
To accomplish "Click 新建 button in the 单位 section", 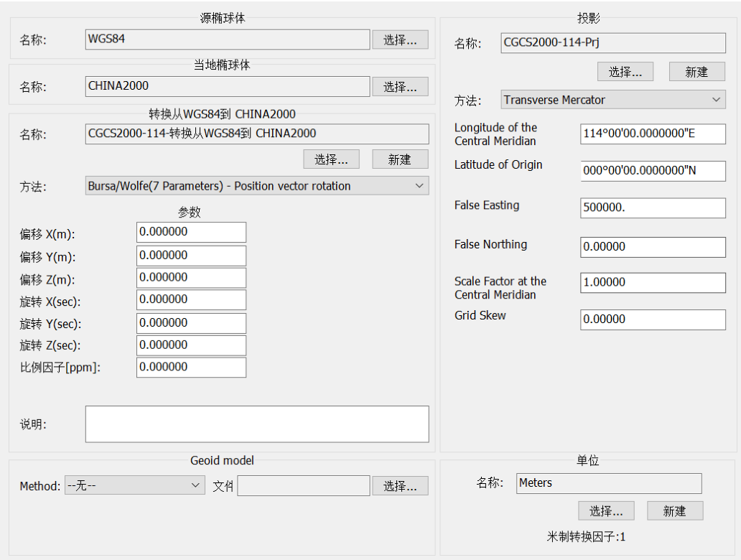I will [x=674, y=511].
